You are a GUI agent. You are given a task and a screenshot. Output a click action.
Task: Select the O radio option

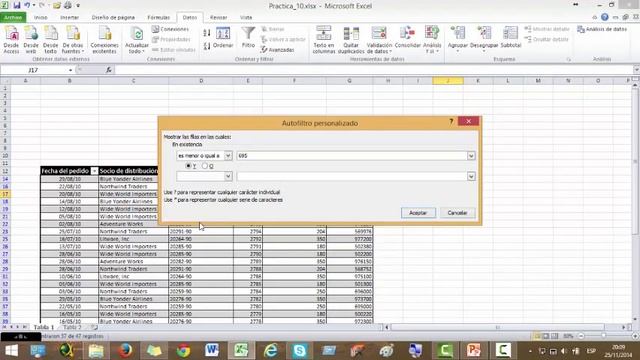pyautogui.click(x=204, y=166)
